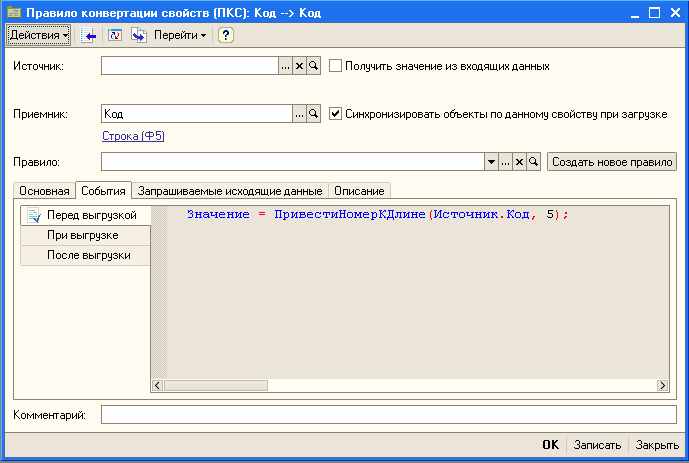Enable Получить значение из входящих данных
This screenshot has height=463, width=689.
pos(336,66)
